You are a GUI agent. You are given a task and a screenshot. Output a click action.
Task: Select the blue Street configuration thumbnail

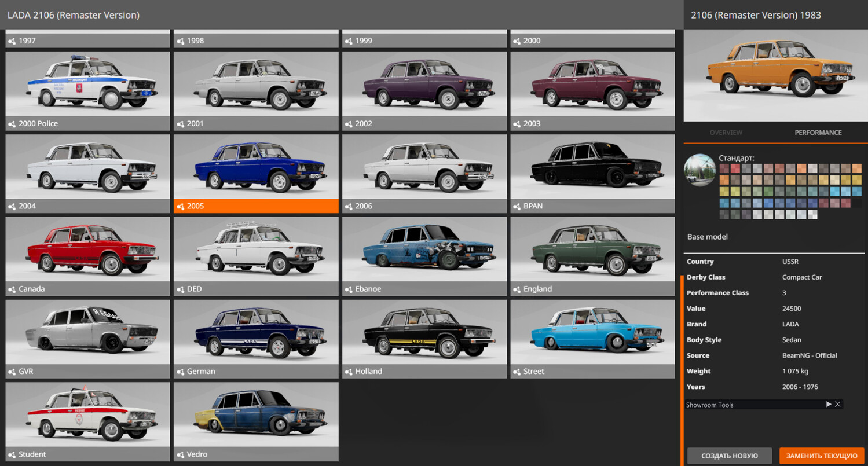pos(592,332)
